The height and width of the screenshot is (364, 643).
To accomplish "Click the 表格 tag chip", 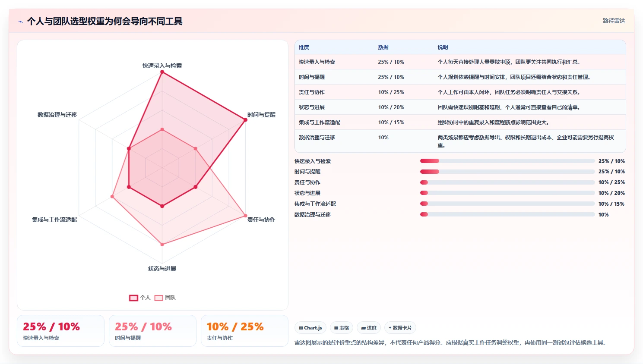I will [x=342, y=328].
